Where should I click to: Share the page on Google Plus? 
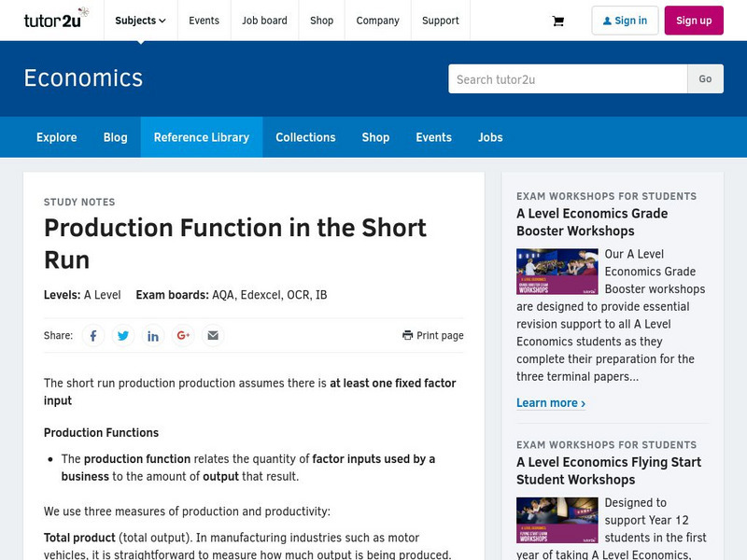[183, 336]
